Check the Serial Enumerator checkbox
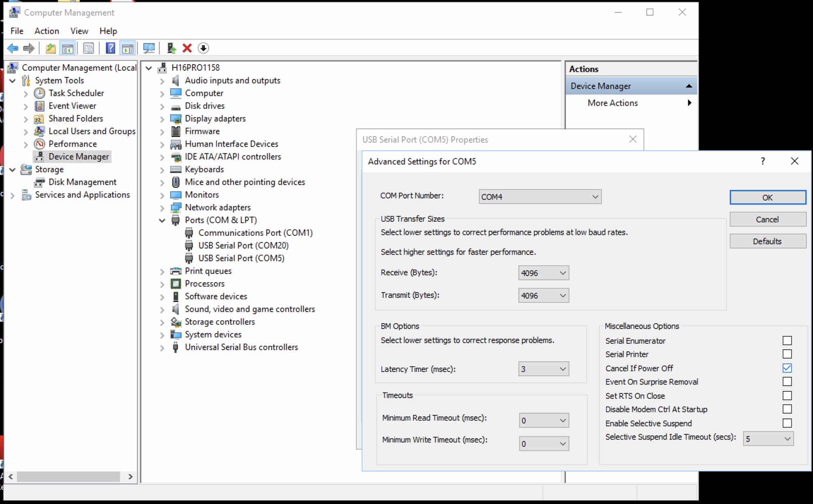Image resolution: width=813 pixels, height=504 pixels. tap(787, 341)
